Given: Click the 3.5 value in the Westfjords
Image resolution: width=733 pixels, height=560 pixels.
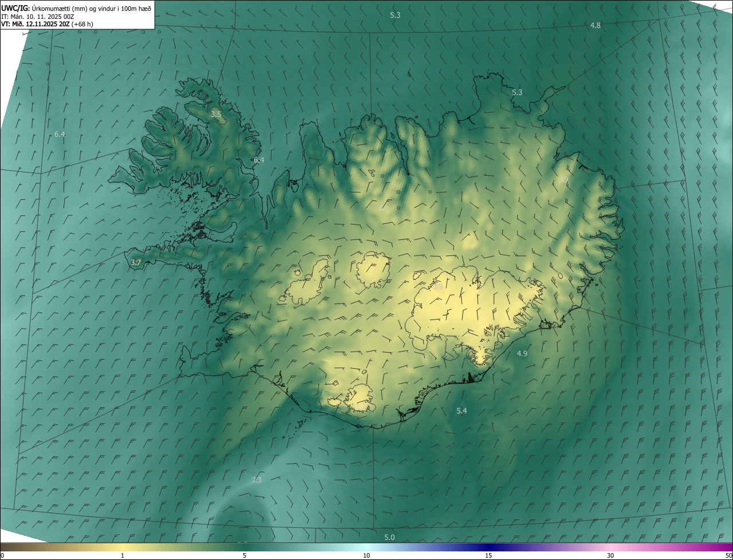Looking at the screenshot, I should 216,115.
